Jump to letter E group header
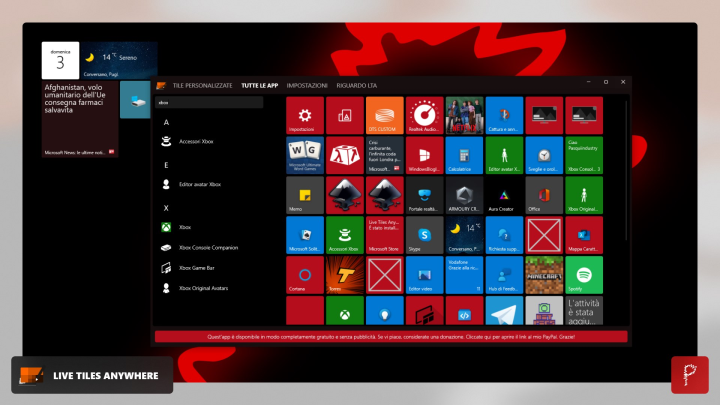 [x=166, y=165]
